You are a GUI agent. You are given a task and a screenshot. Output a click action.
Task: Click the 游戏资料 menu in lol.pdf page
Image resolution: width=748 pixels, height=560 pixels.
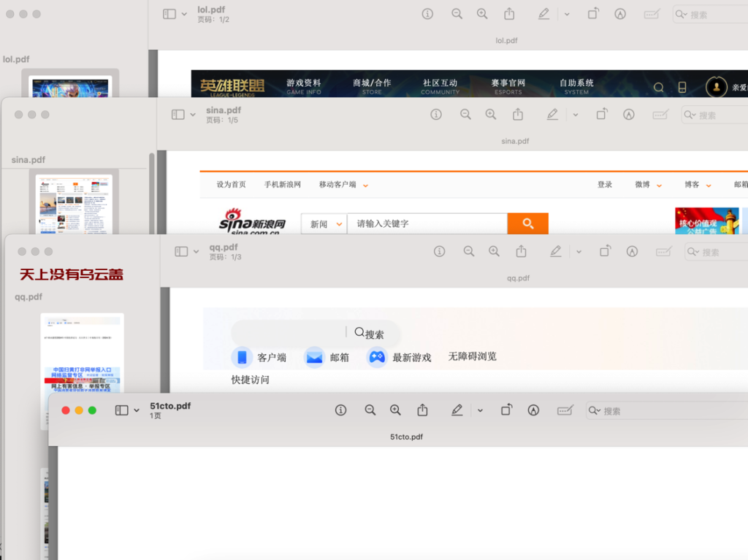pyautogui.click(x=304, y=86)
